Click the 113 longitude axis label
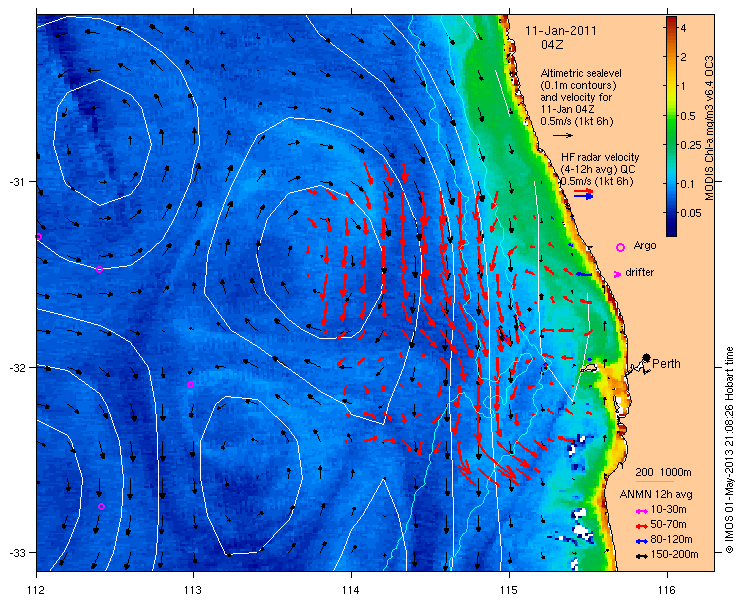Image resolution: width=740 pixels, height=600 pixels. [x=193, y=590]
